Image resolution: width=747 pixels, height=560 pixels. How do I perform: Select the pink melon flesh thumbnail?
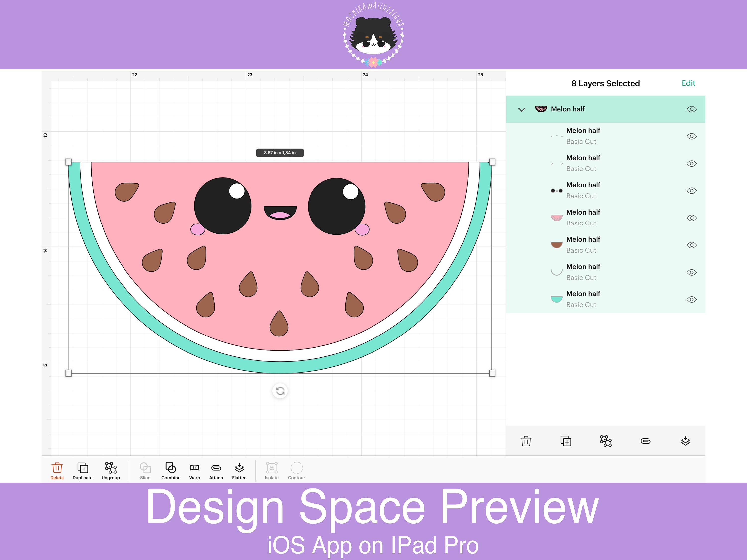pyautogui.click(x=556, y=217)
